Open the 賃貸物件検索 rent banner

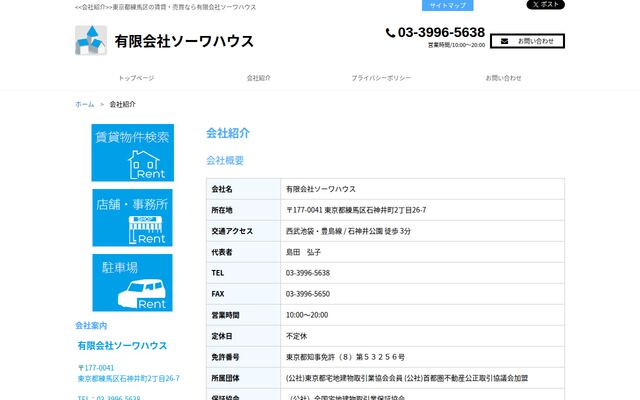(133, 153)
